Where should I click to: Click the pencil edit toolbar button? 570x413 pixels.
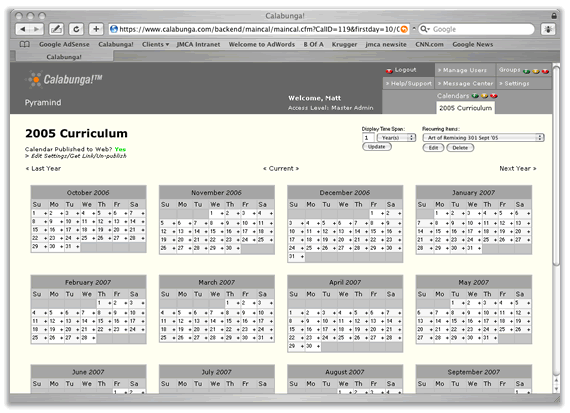pos(56,29)
